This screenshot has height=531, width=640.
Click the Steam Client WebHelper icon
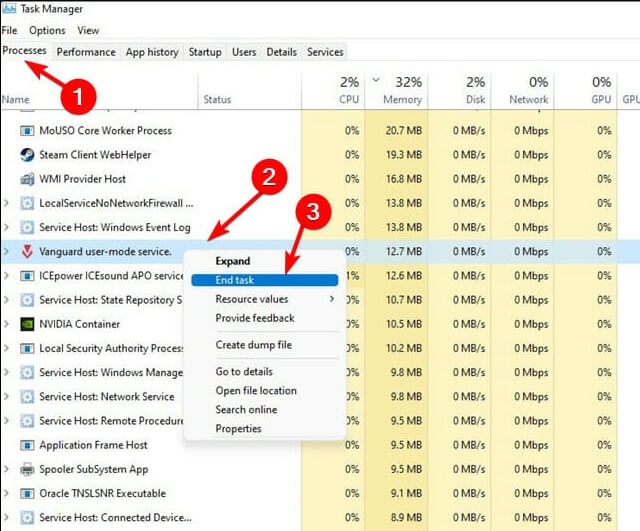pyautogui.click(x=28, y=155)
